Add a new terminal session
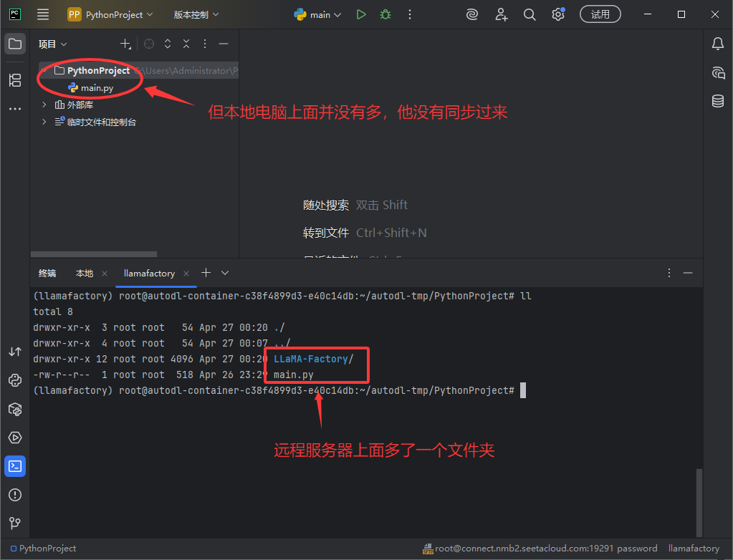The width and height of the screenshot is (733, 560). pyautogui.click(x=206, y=273)
